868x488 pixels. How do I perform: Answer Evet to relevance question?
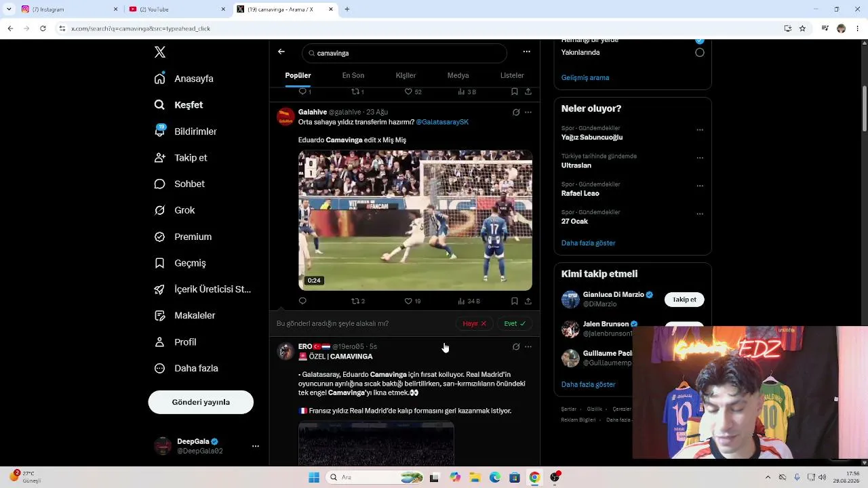(x=515, y=324)
